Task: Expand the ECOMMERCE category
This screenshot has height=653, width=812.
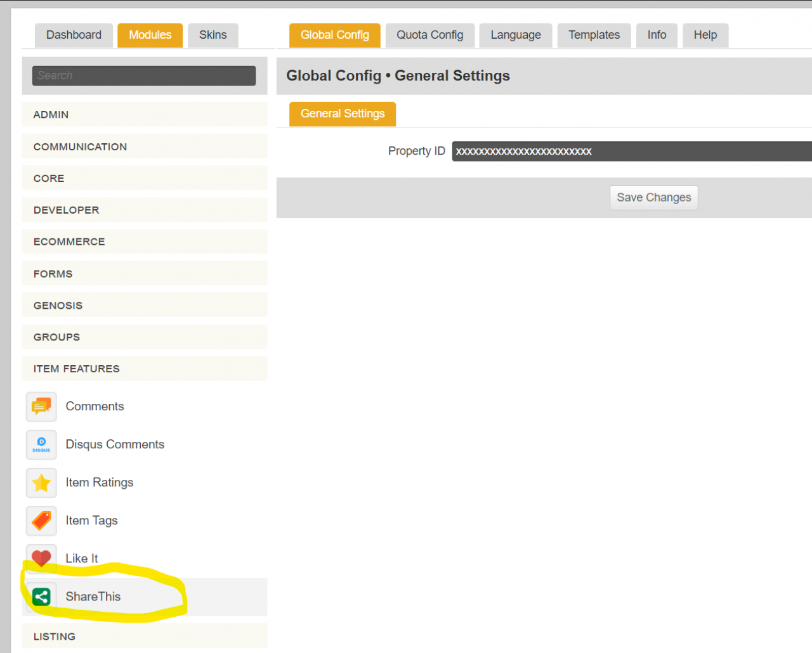Action: pyautogui.click(x=145, y=242)
